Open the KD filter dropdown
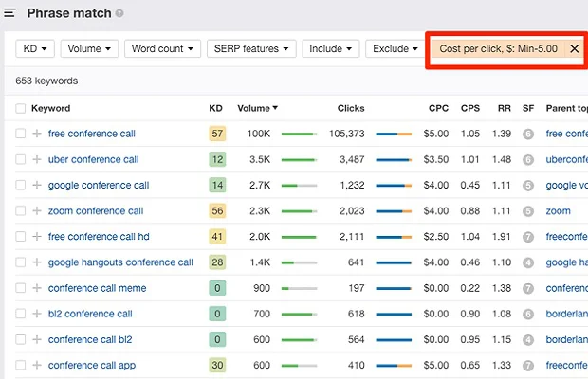588x379 pixels. (35, 48)
